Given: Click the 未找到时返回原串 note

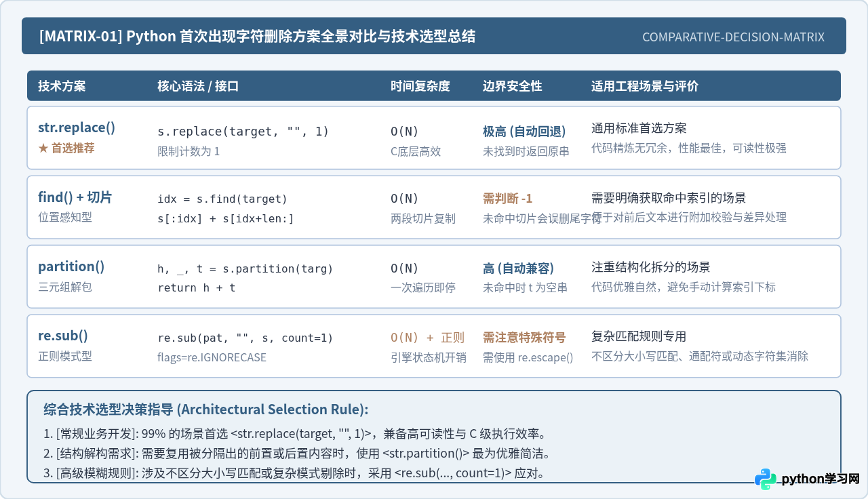Looking at the screenshot, I should pos(526,151).
